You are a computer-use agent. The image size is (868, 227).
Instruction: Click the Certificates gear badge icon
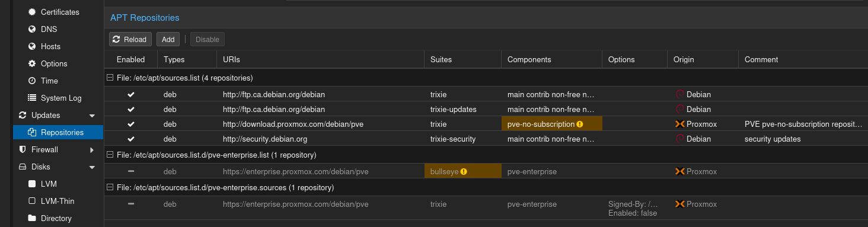tap(32, 12)
